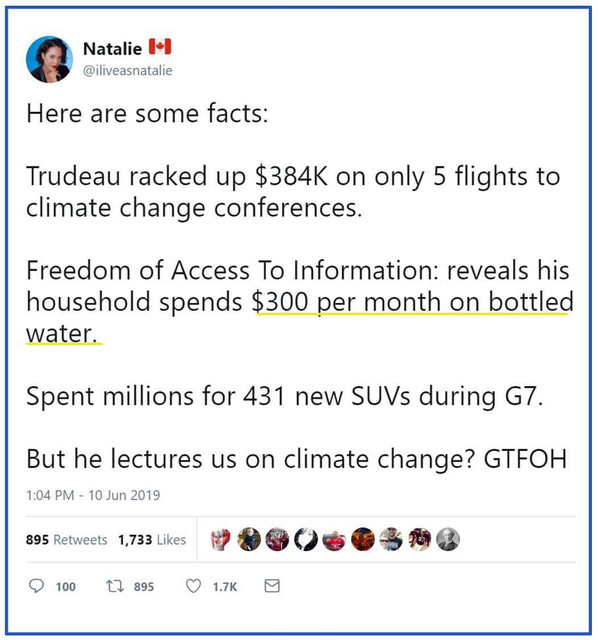Open the 895 Retweets list

[67, 540]
